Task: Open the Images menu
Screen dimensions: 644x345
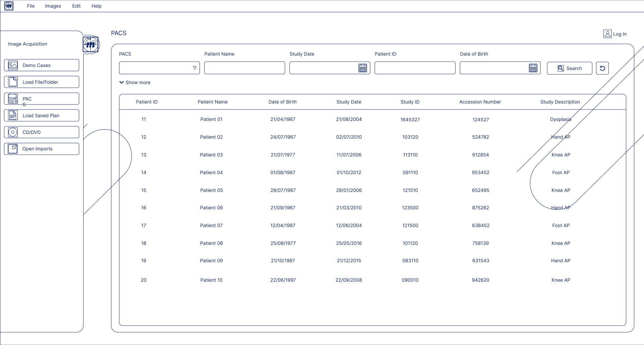Action: pyautogui.click(x=53, y=6)
